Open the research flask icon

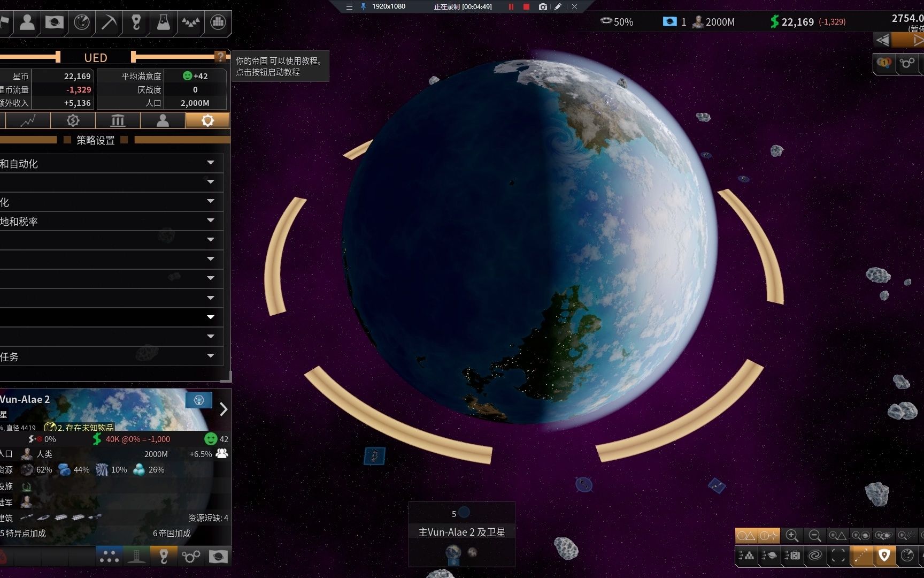click(x=164, y=22)
